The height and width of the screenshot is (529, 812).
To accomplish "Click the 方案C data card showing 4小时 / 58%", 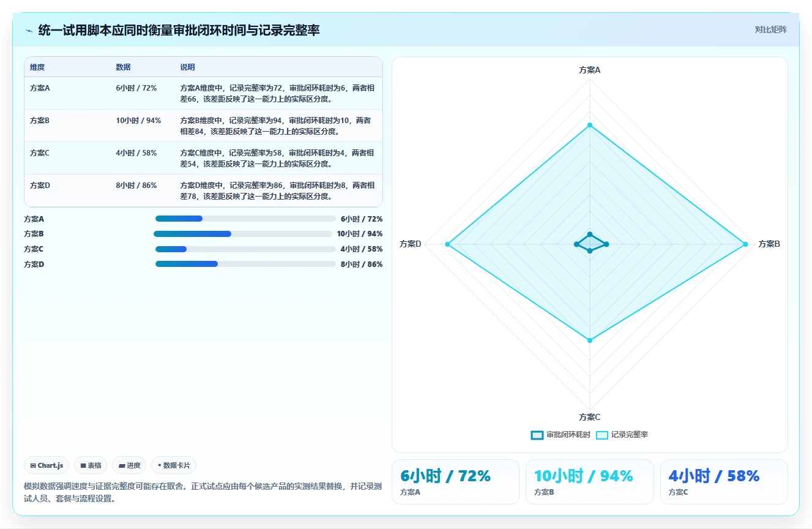I will click(724, 482).
